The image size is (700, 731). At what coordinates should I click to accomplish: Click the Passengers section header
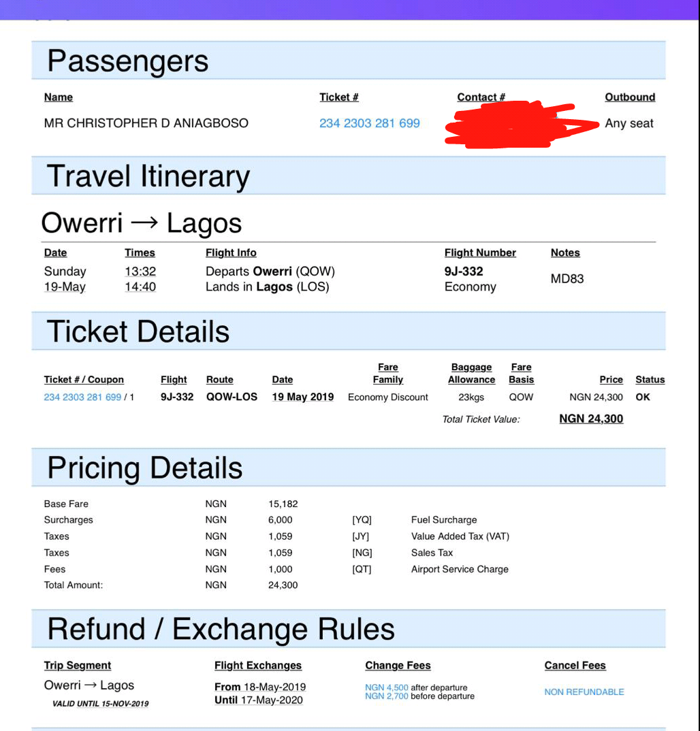coord(349,61)
